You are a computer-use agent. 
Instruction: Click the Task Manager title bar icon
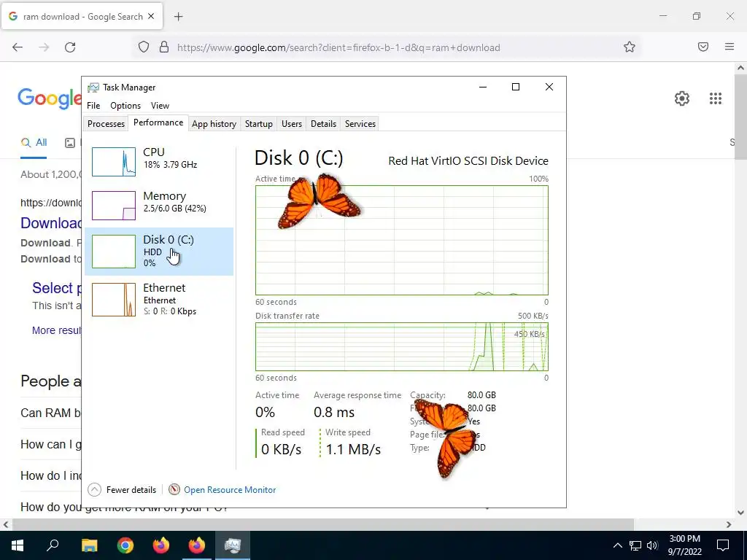93,87
